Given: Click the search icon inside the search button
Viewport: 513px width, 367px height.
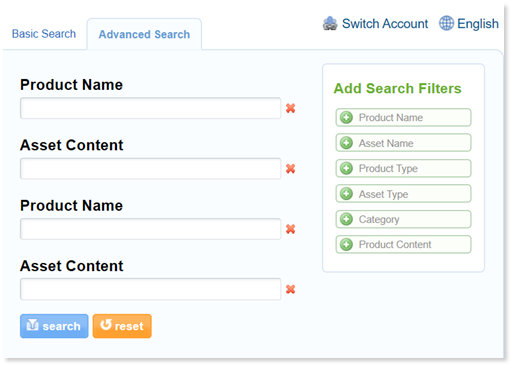Looking at the screenshot, I should point(32,324).
